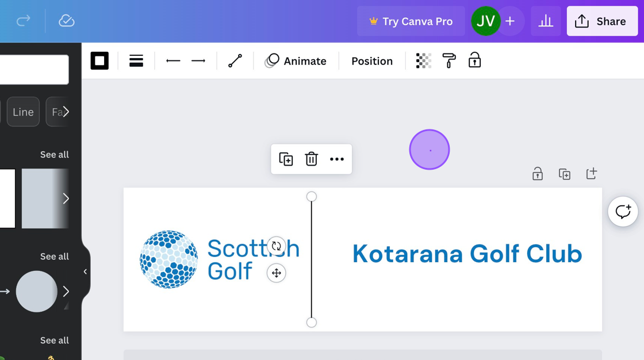644x360 pixels.
Task: Click the copy style paint roller
Action: (x=449, y=61)
